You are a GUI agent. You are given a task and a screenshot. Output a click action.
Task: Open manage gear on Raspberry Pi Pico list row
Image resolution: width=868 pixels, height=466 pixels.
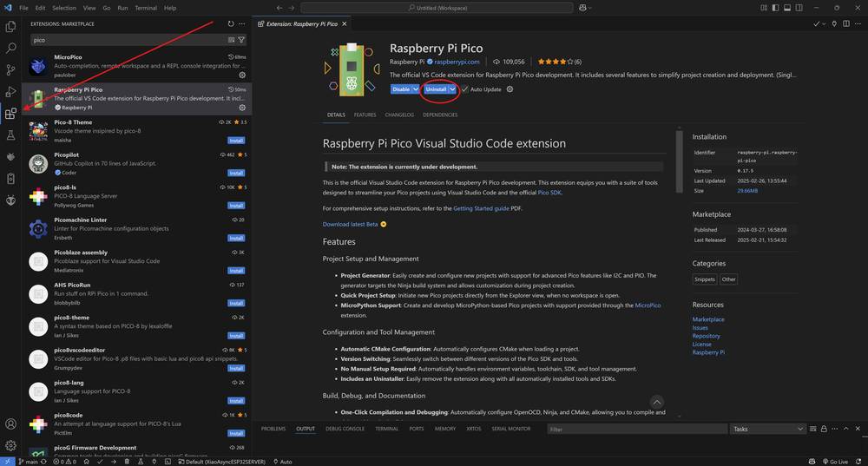tap(242, 108)
